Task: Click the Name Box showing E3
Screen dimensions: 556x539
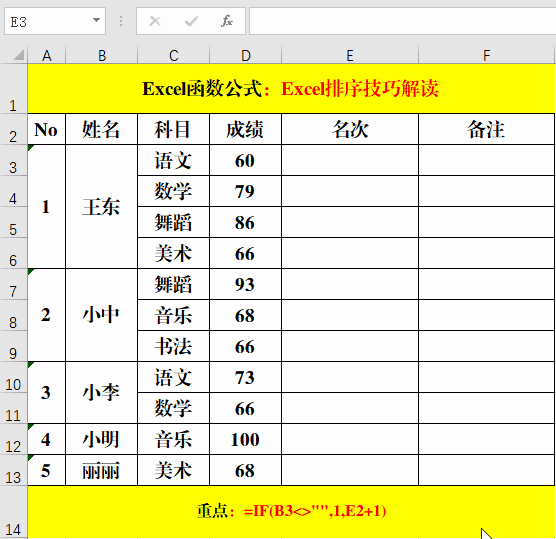Action: 55,21
